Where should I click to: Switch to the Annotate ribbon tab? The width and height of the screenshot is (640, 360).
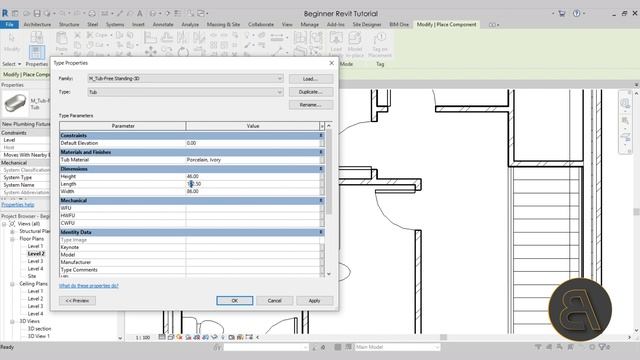click(163, 24)
